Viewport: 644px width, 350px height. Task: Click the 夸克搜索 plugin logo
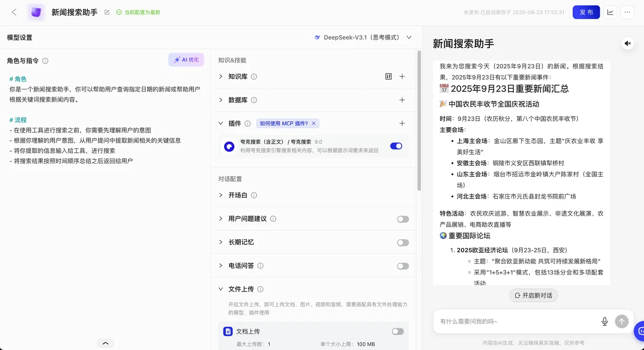(229, 146)
